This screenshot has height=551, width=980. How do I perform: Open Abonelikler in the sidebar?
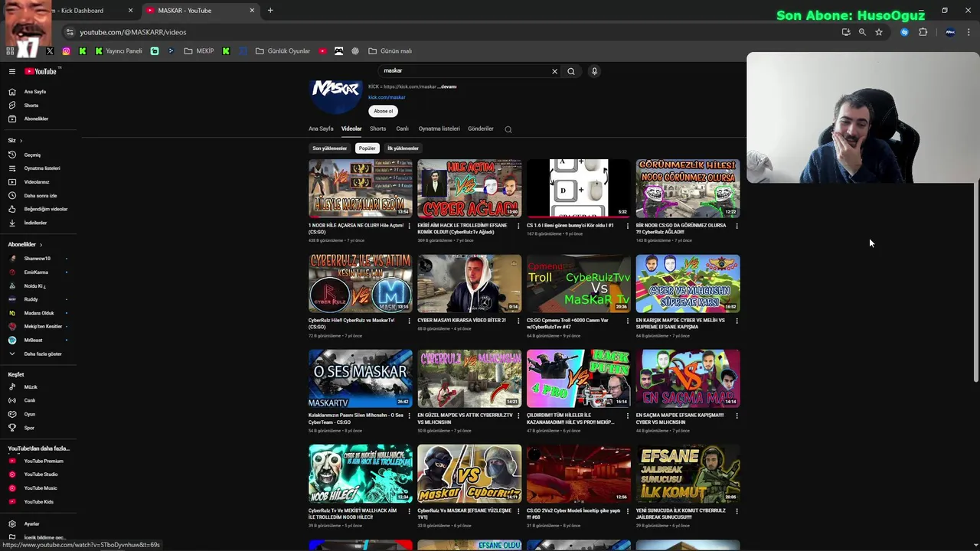pyautogui.click(x=36, y=119)
